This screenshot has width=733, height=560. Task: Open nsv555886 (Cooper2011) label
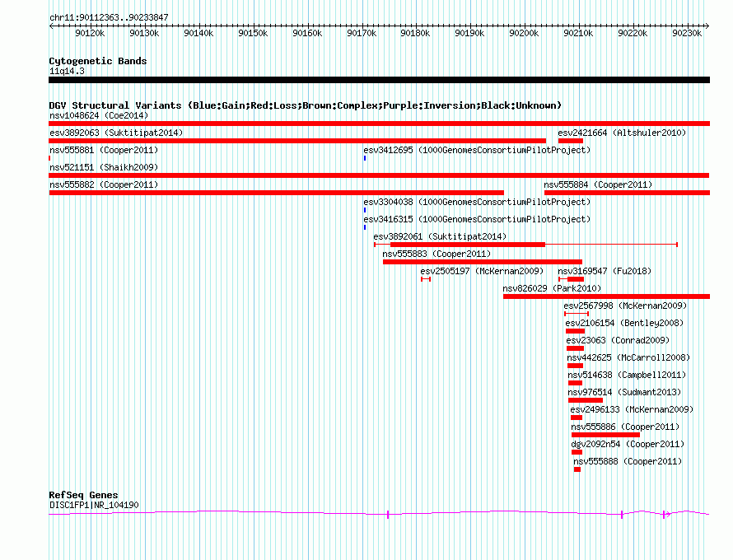625,427
